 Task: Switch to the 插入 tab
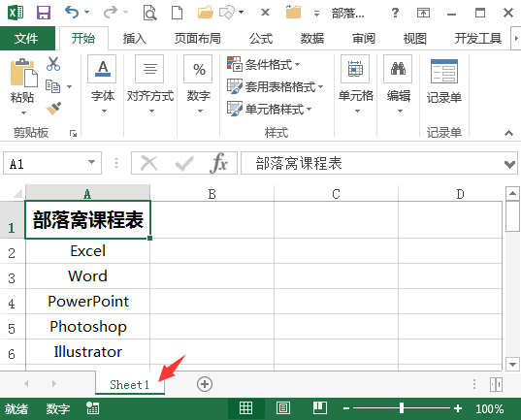click(134, 38)
